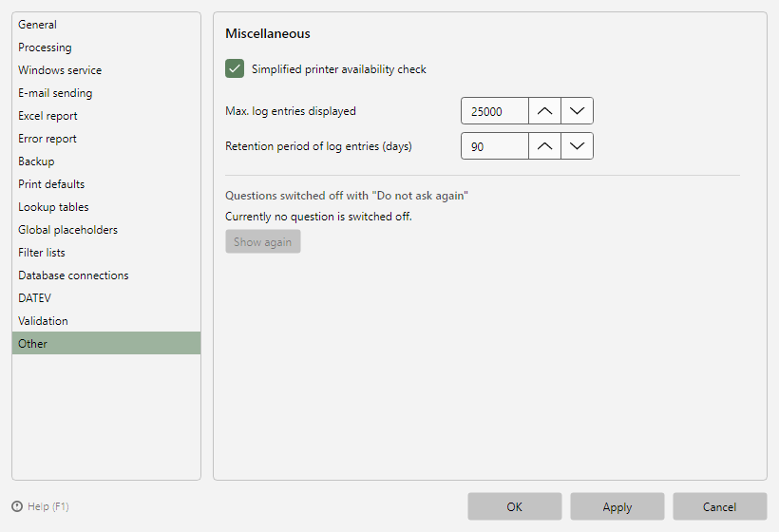Select the DATEV category

pyautogui.click(x=106, y=298)
